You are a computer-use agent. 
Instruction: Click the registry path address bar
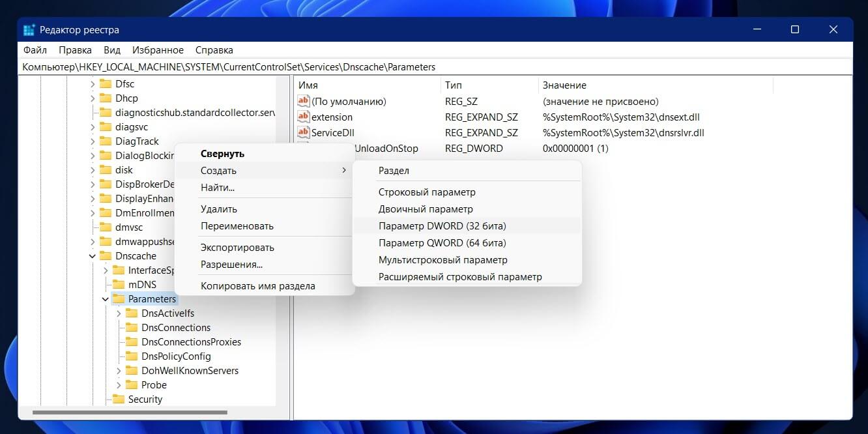(435, 67)
